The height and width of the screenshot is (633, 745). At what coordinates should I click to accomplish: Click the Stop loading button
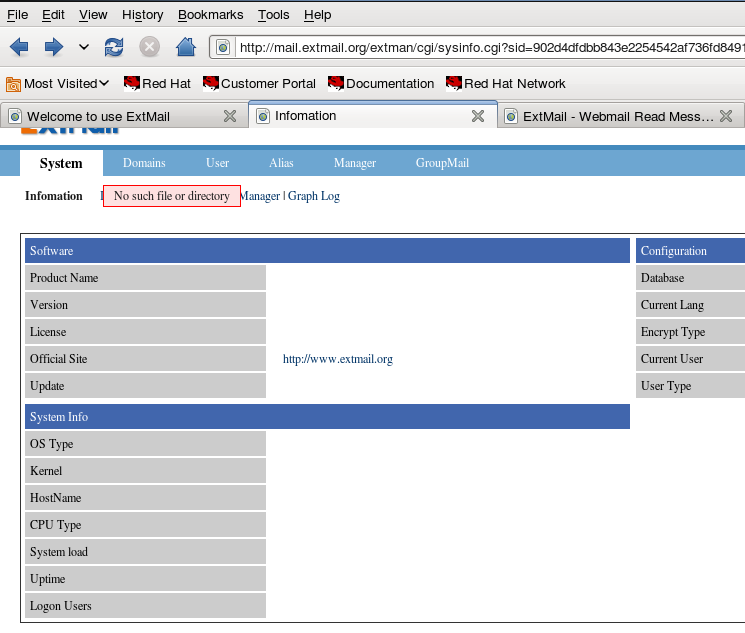pyautogui.click(x=149, y=47)
